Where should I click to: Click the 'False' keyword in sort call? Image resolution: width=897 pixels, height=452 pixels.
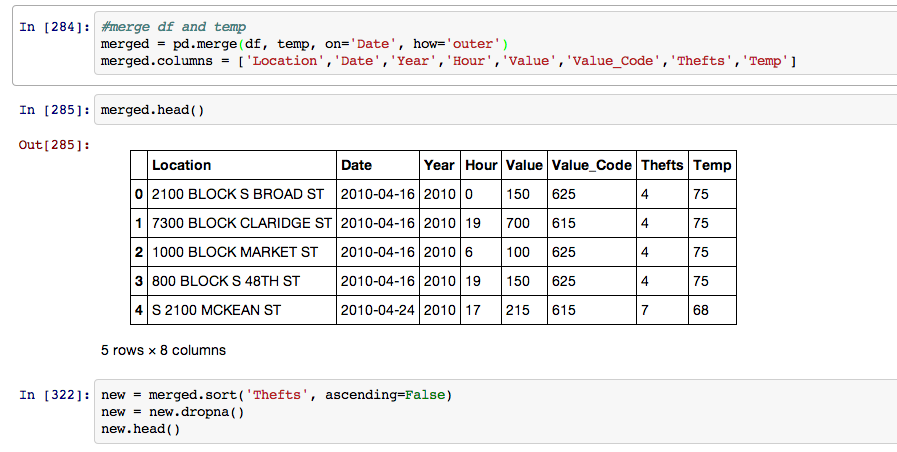click(x=424, y=395)
